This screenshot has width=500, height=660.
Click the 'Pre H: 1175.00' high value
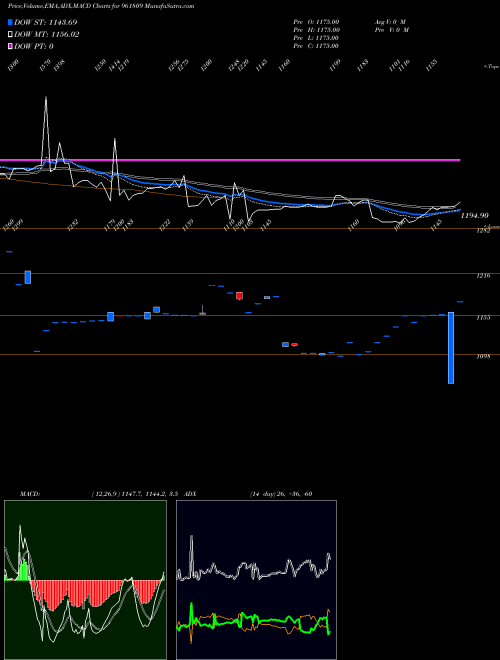coord(316,30)
